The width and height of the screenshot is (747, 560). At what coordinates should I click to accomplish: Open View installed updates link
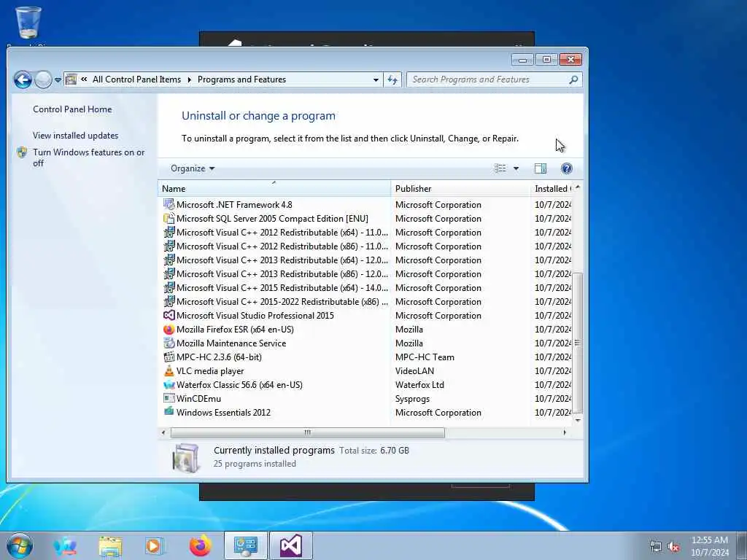(75, 135)
